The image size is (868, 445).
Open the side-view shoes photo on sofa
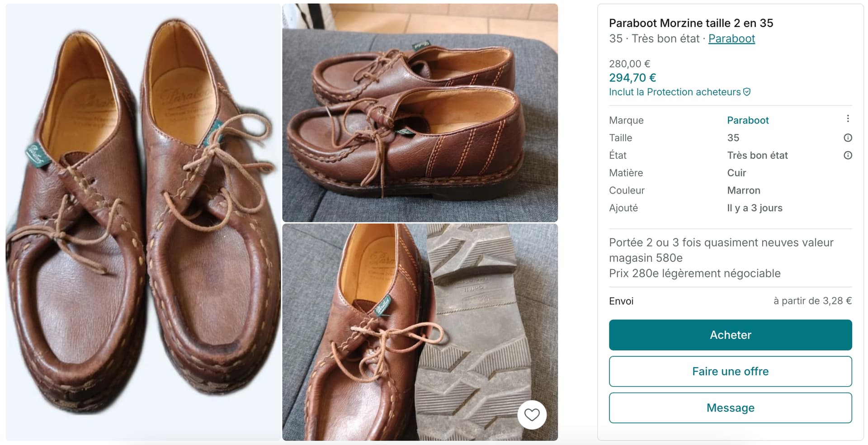[x=420, y=113]
